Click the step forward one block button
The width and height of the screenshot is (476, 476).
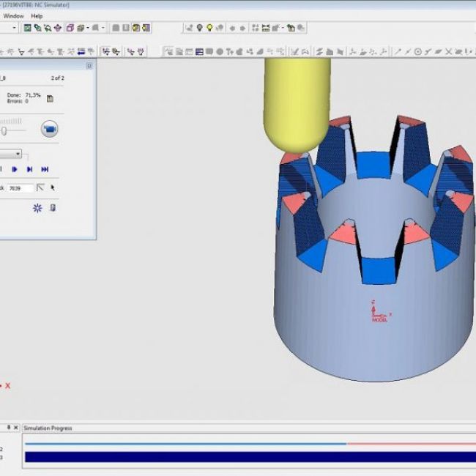click(x=30, y=169)
